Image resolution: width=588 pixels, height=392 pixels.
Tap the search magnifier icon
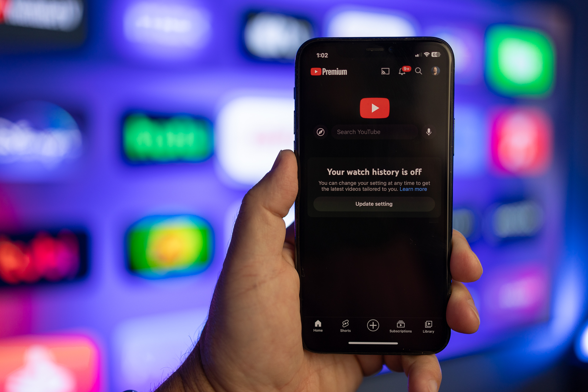418,71
